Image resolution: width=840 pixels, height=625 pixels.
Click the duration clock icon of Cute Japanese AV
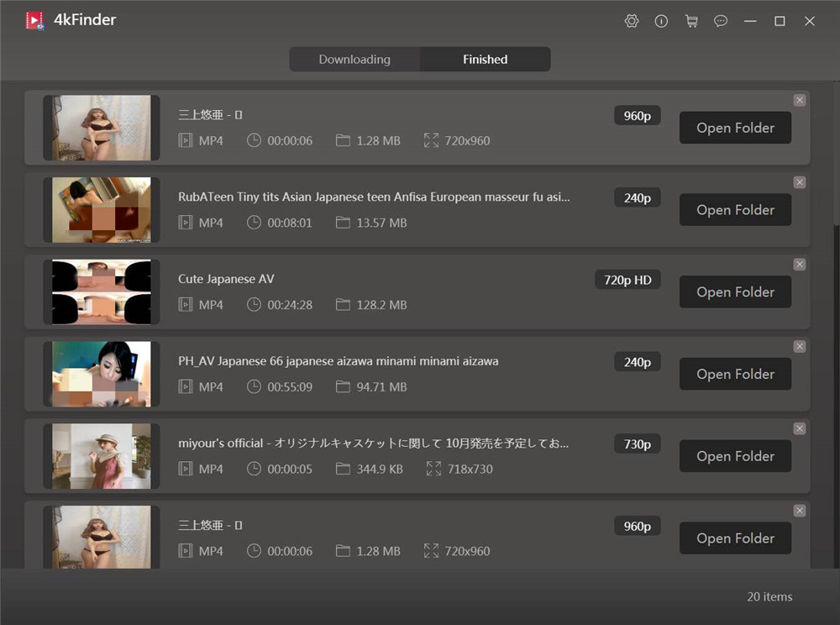(255, 305)
